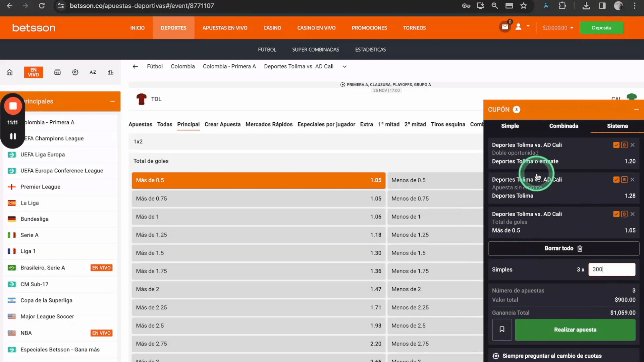Click the Realizar apuesta button
Viewport: 644px width, 362px height.
(x=575, y=330)
